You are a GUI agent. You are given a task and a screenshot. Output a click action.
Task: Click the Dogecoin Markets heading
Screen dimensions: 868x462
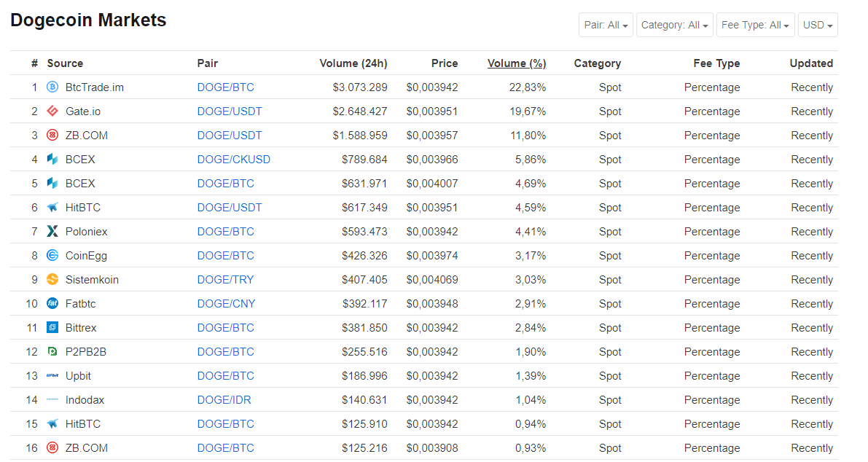click(88, 20)
